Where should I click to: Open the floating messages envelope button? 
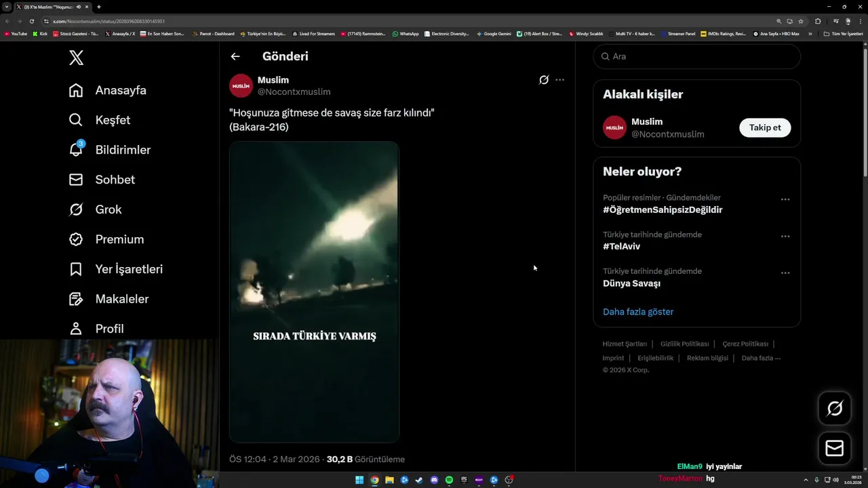pyautogui.click(x=835, y=449)
